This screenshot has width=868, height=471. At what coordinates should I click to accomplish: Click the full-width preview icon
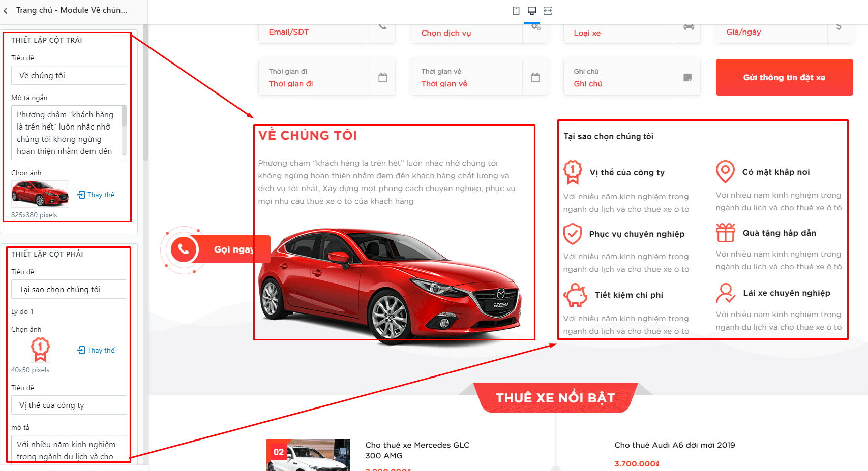pos(548,11)
